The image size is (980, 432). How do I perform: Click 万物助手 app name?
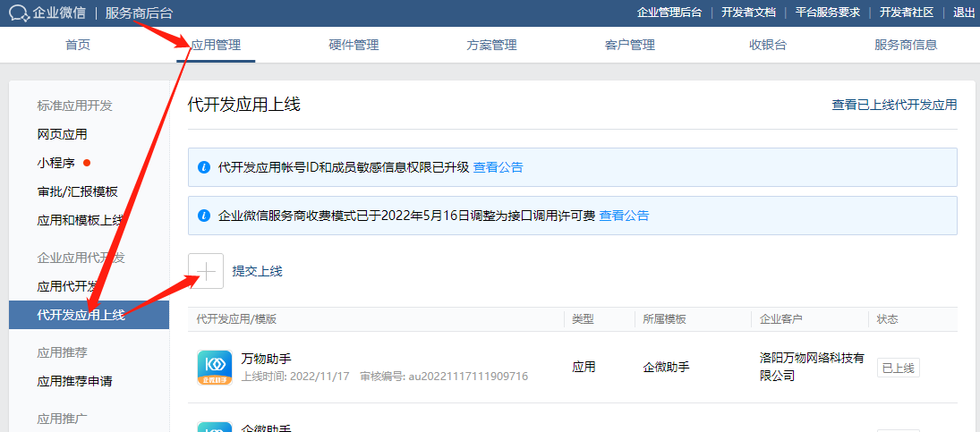click(x=266, y=359)
